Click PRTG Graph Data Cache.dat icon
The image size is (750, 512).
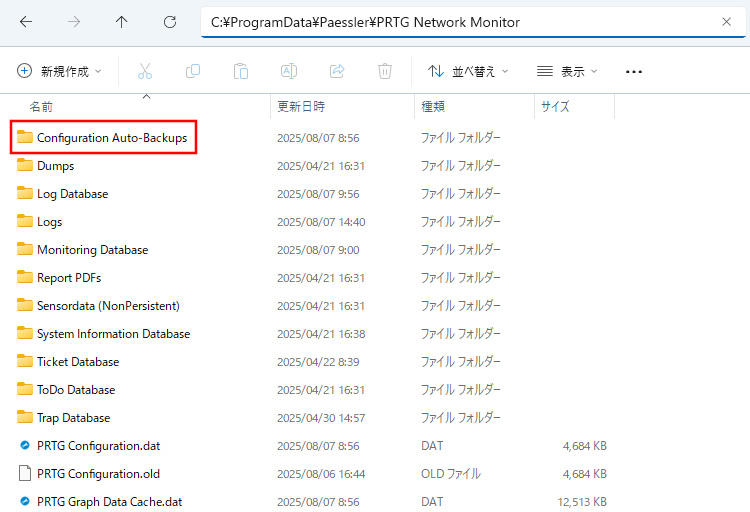point(25,501)
